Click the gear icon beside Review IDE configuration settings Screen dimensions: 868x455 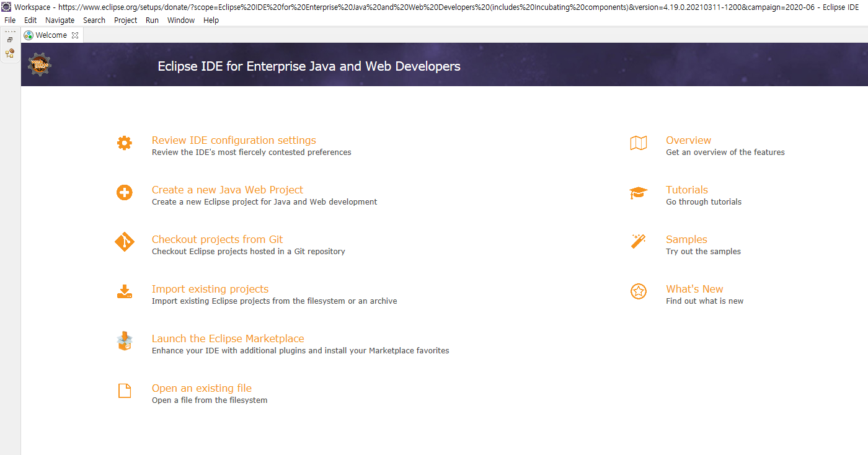point(125,143)
